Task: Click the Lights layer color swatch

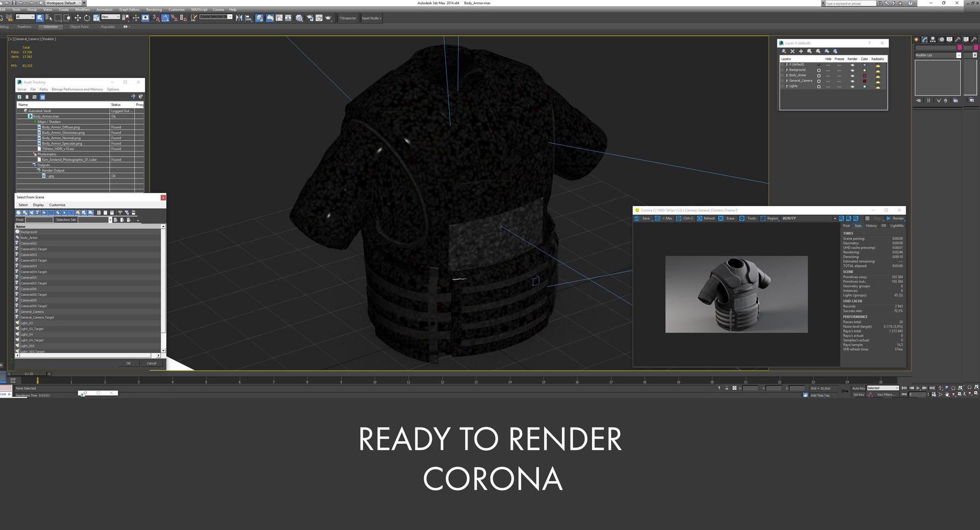Action: click(864, 87)
